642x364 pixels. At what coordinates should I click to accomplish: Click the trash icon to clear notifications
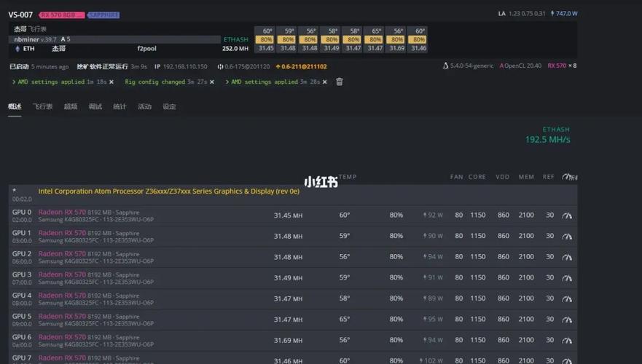click(x=339, y=82)
